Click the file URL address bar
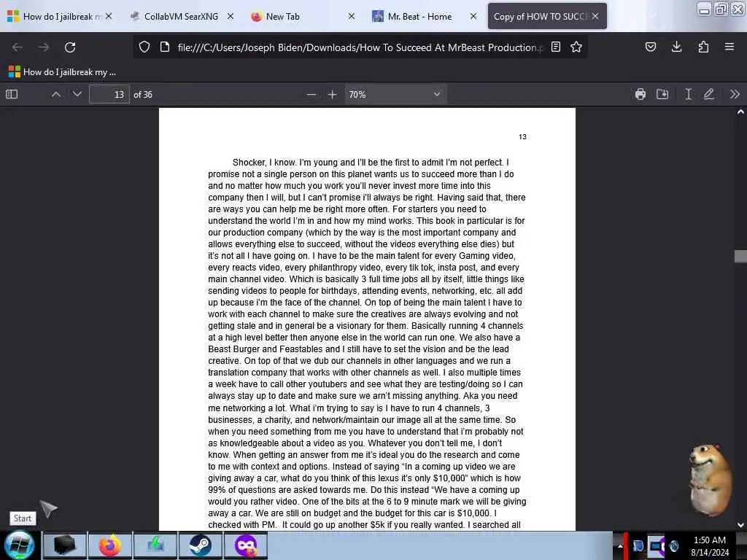The width and height of the screenshot is (747, 560). [360, 47]
